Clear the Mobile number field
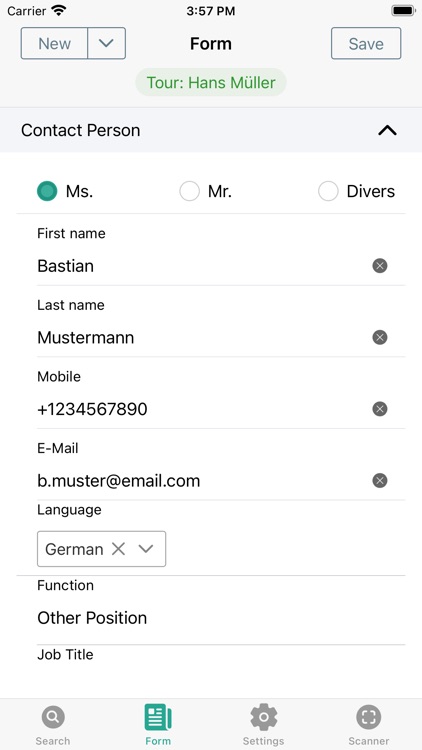The width and height of the screenshot is (422, 750). point(380,409)
